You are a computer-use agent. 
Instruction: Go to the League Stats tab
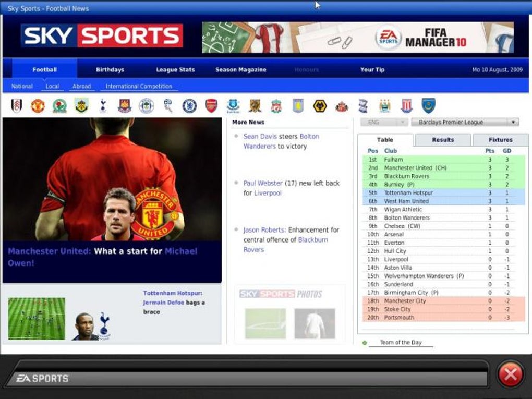click(175, 69)
